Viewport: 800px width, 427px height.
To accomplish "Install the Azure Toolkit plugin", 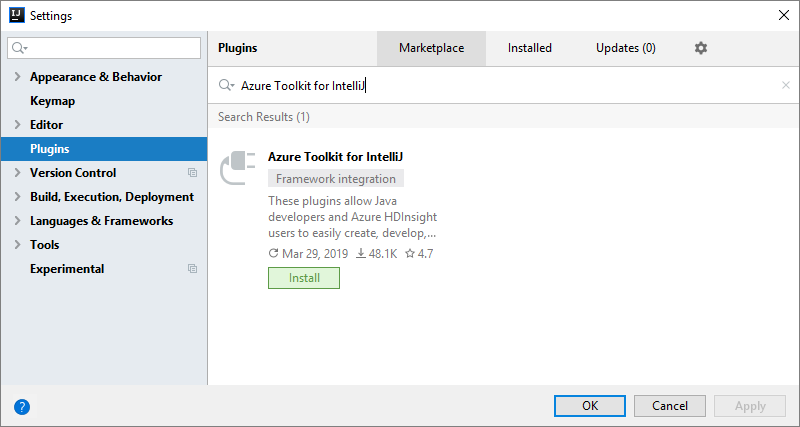I will 304,278.
